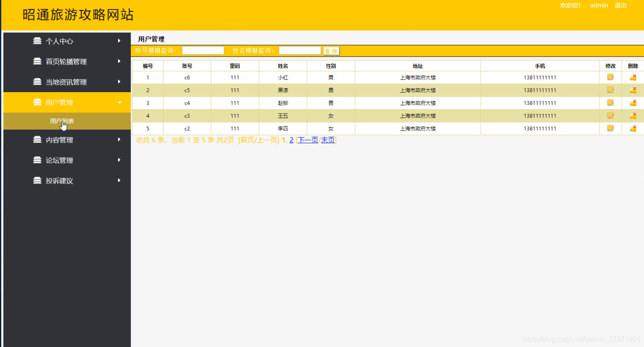Click the stack icon beside 个人中心
This screenshot has height=347, width=644.
pos(37,41)
